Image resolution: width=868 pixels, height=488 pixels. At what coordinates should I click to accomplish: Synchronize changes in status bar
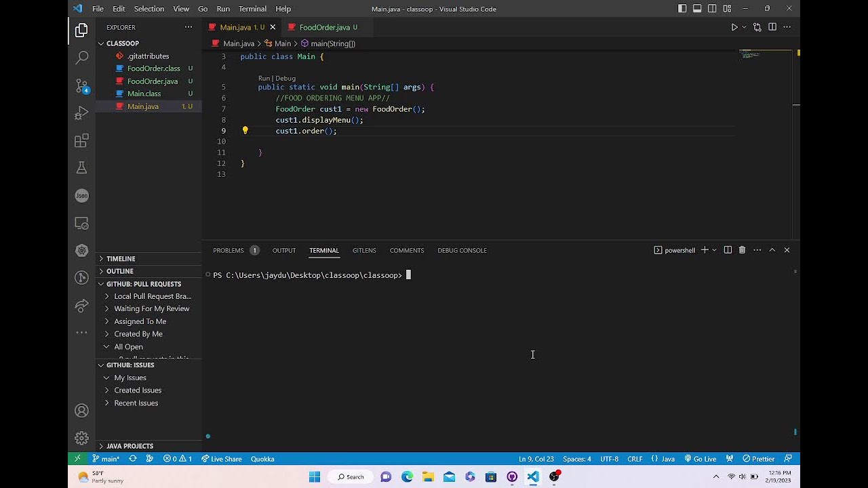(x=133, y=459)
